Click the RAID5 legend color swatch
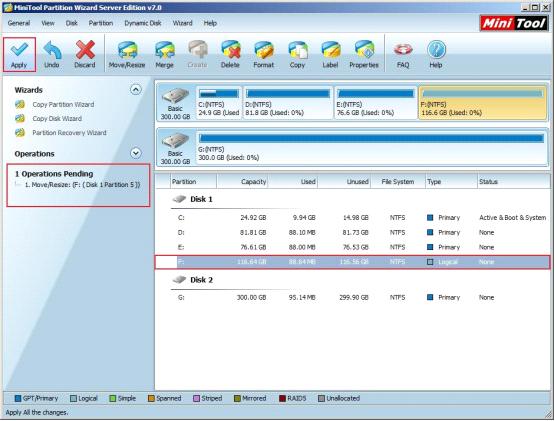The height and width of the screenshot is (421, 555). pos(282,399)
